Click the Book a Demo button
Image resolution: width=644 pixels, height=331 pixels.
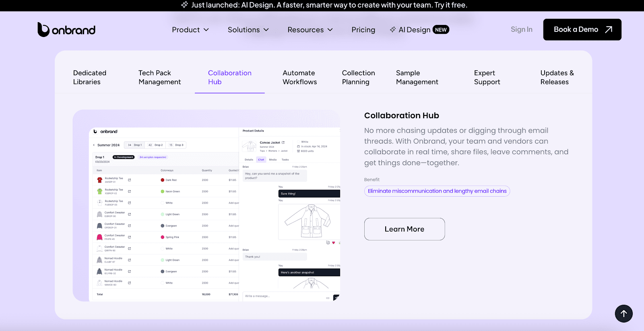582,29
